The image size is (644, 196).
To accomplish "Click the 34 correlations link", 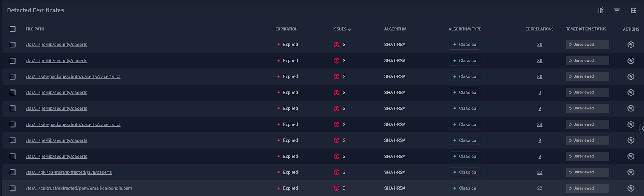I will click(x=539, y=125).
